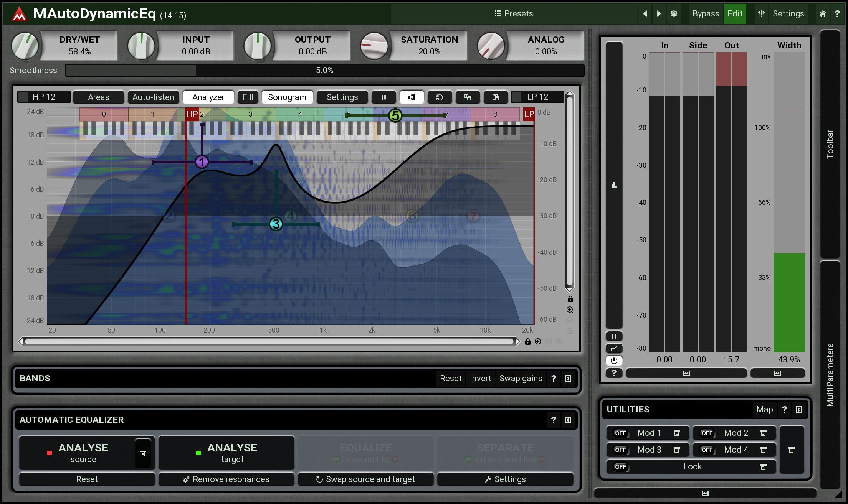Toggle the meter power button
The image size is (848, 504).
pyautogui.click(x=614, y=361)
